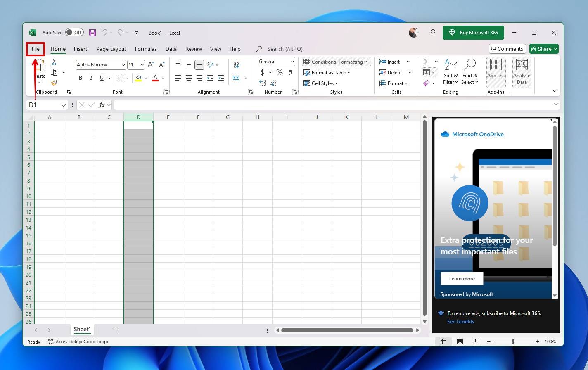Apply bold formatting
This screenshot has height=370, width=588.
pyautogui.click(x=80, y=78)
